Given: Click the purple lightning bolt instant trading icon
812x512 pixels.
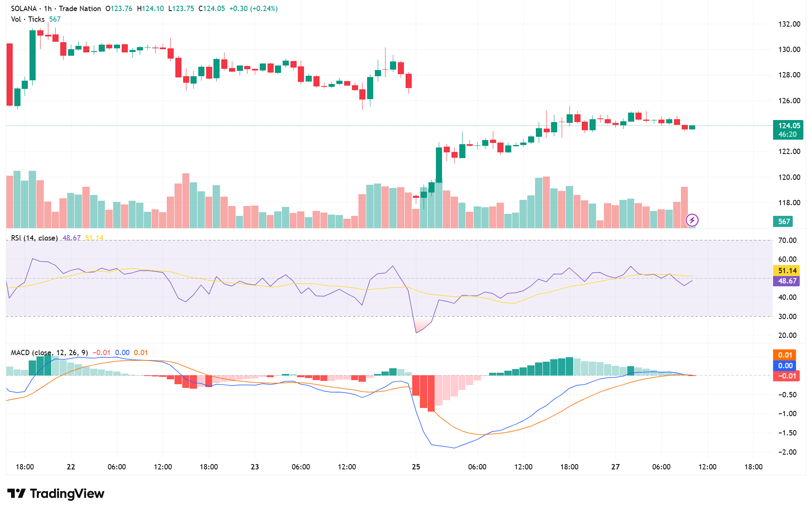Looking at the screenshot, I should 692,221.
